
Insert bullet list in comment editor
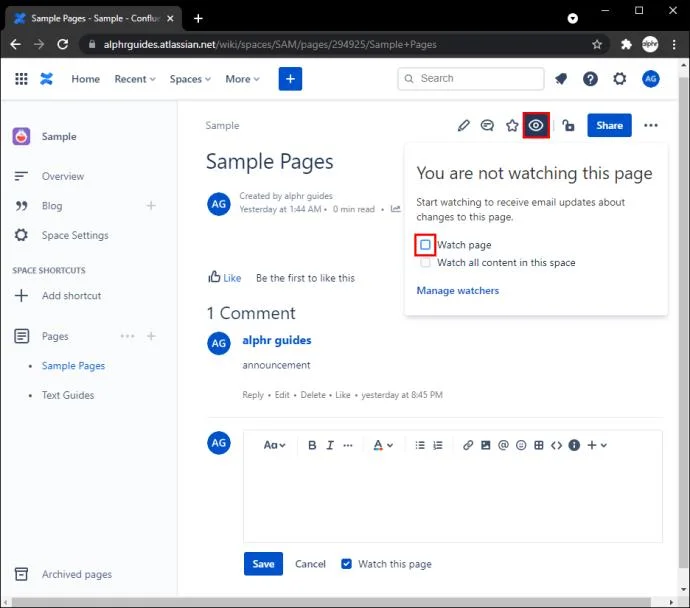(x=420, y=445)
